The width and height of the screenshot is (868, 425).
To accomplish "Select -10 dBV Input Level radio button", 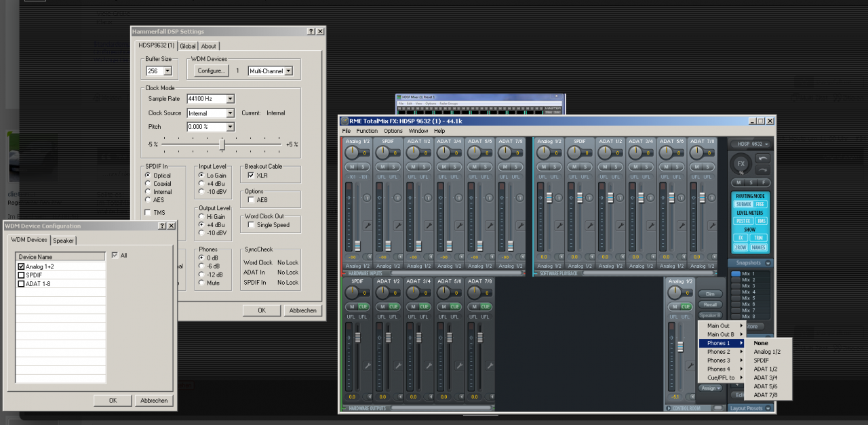I will (201, 192).
